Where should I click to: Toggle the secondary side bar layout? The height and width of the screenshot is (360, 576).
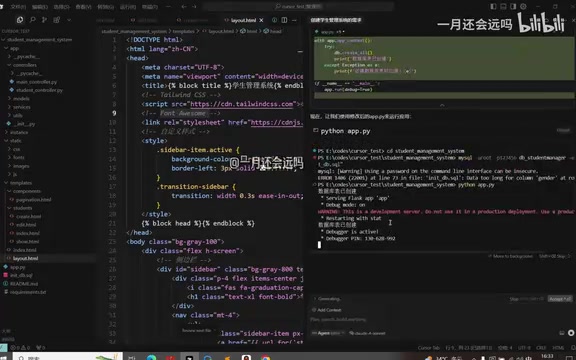pyautogui.click(x=513, y=6)
